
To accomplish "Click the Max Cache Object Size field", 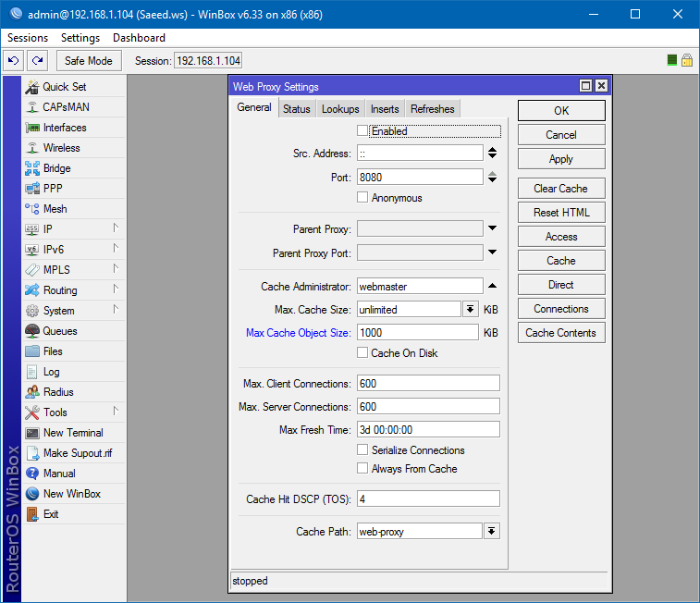I will pos(418,333).
